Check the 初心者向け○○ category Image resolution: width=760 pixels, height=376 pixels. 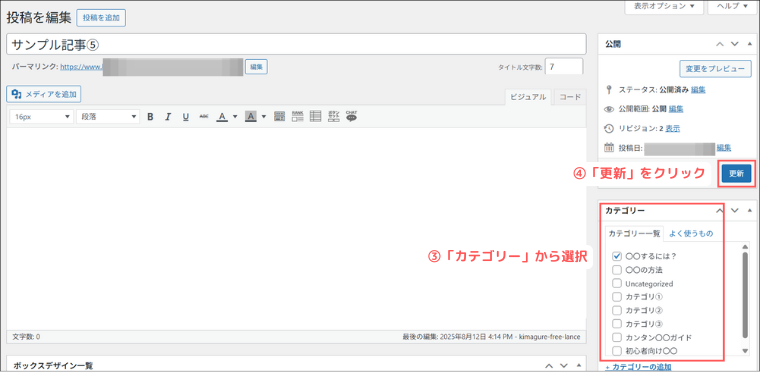[617, 350]
